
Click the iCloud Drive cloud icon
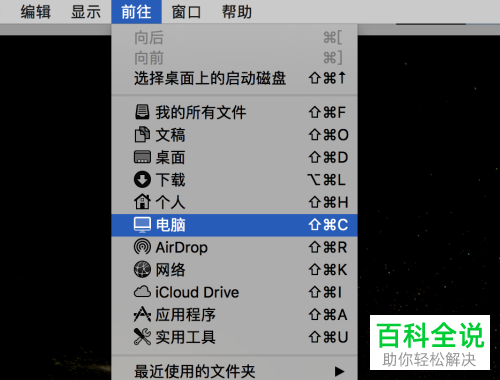pos(142,292)
